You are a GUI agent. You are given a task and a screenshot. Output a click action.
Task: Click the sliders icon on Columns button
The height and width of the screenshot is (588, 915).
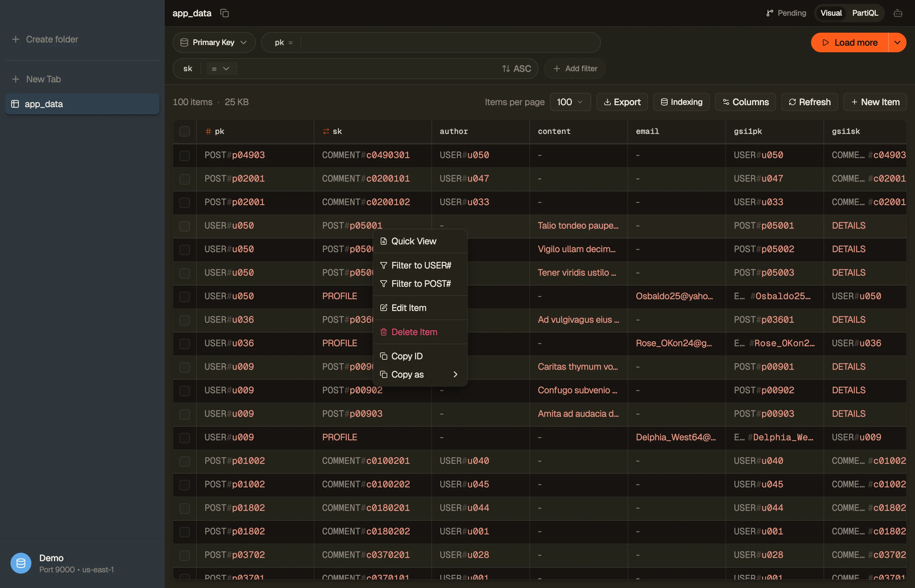[x=726, y=102]
